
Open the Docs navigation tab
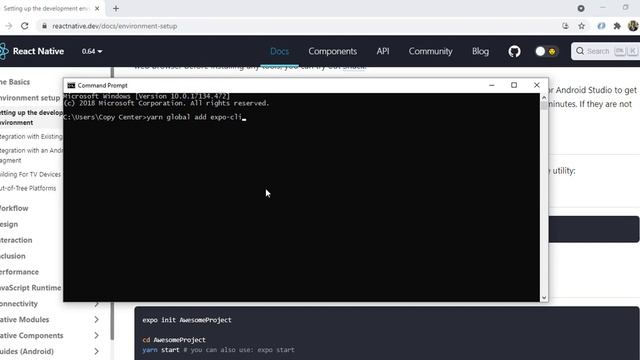coord(280,51)
